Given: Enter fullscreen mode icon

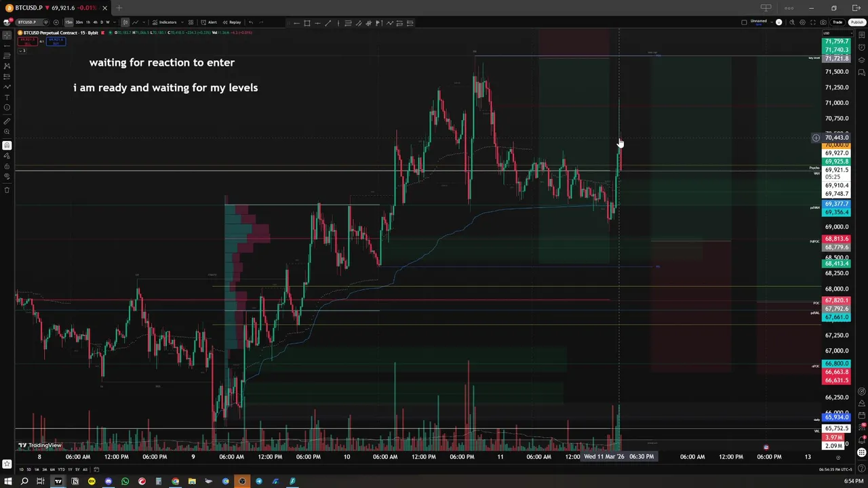Looking at the screenshot, I should (813, 22).
